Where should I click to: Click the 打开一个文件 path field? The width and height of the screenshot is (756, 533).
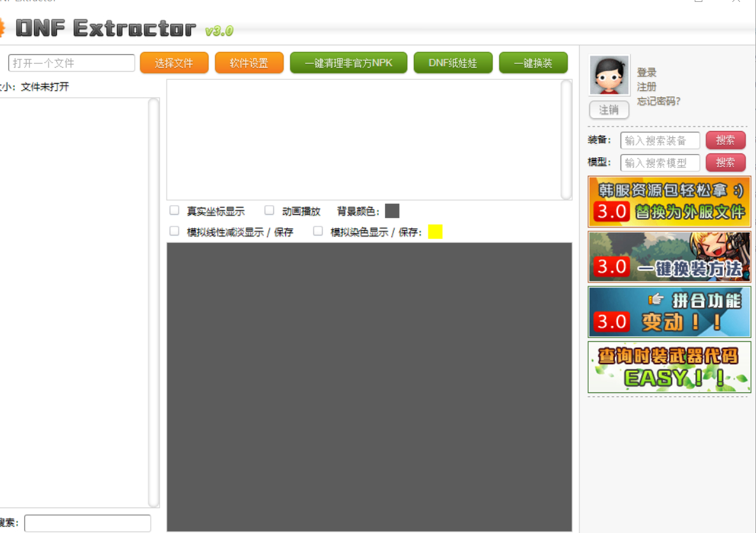(72, 63)
